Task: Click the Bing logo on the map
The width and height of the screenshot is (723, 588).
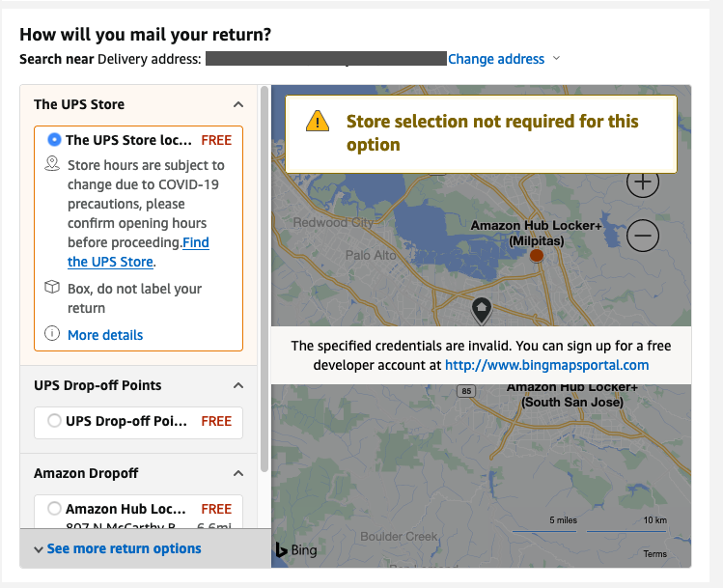Action: pos(295,550)
